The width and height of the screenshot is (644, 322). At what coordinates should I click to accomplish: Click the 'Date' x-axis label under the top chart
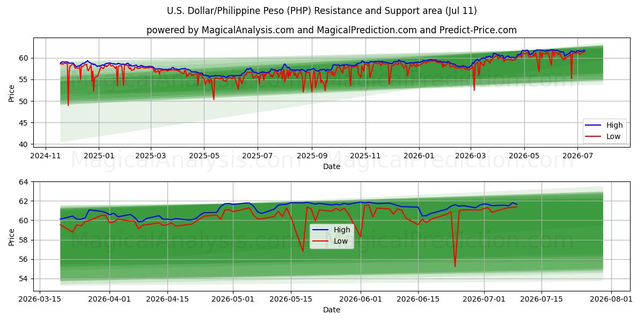point(332,166)
